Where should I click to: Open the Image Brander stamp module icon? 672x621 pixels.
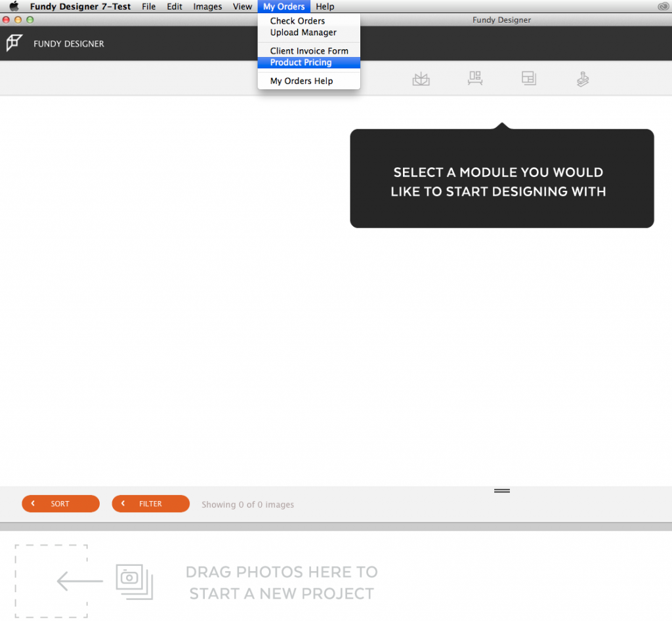pos(583,79)
